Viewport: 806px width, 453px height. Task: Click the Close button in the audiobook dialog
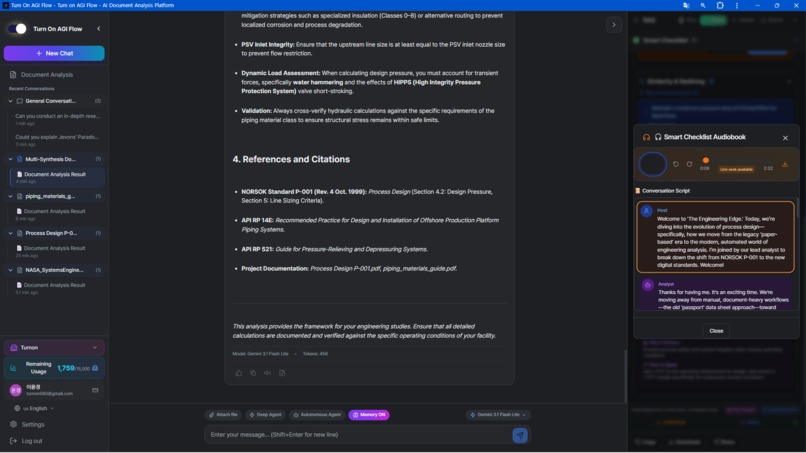[x=716, y=331]
